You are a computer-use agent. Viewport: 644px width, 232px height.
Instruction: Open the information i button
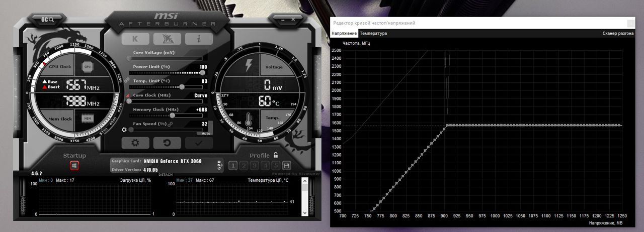(199, 39)
